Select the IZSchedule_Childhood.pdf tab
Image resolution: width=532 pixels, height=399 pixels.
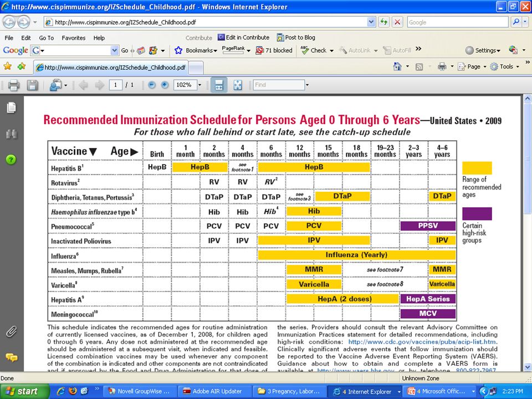[111, 67]
